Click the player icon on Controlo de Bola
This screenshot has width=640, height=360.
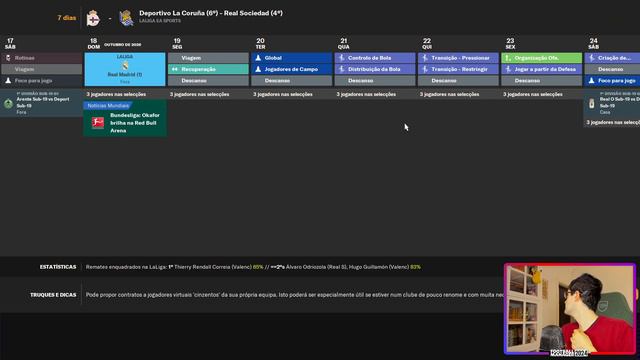coord(342,58)
